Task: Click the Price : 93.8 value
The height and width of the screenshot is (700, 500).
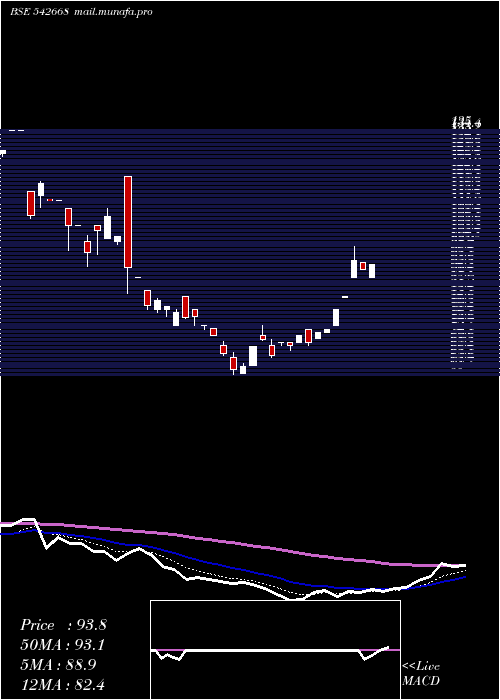Action: pos(63,625)
